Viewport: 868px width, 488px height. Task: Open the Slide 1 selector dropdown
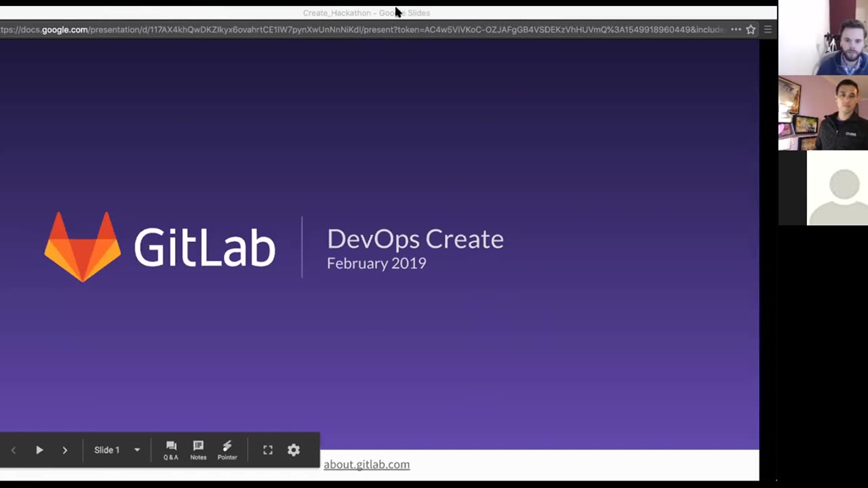[x=117, y=450]
